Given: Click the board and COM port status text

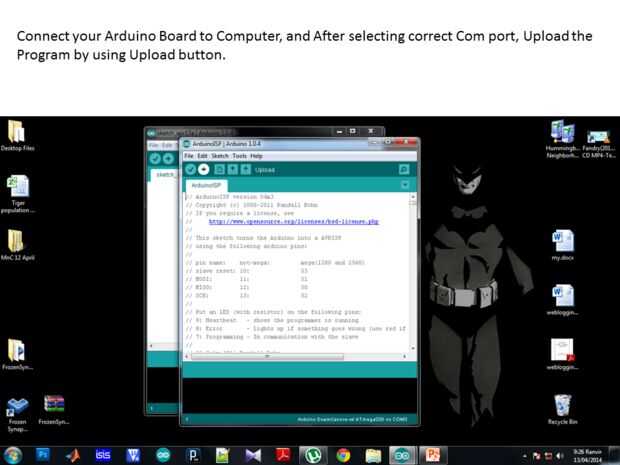Looking at the screenshot, I should click(x=352, y=419).
